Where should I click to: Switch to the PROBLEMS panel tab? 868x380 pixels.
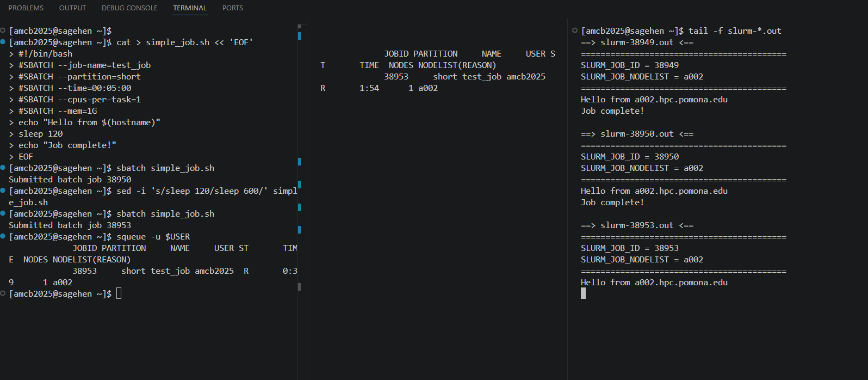pos(26,8)
